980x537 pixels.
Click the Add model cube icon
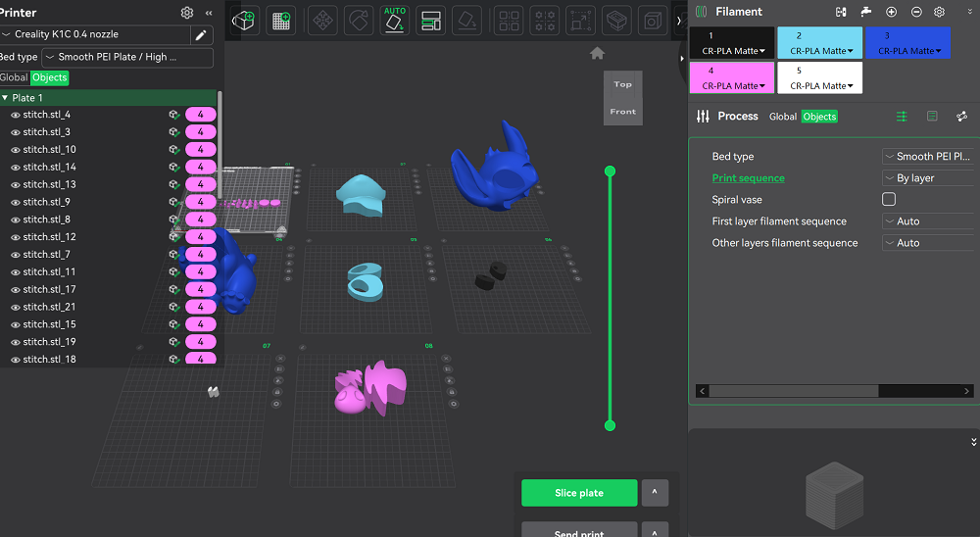pos(244,21)
